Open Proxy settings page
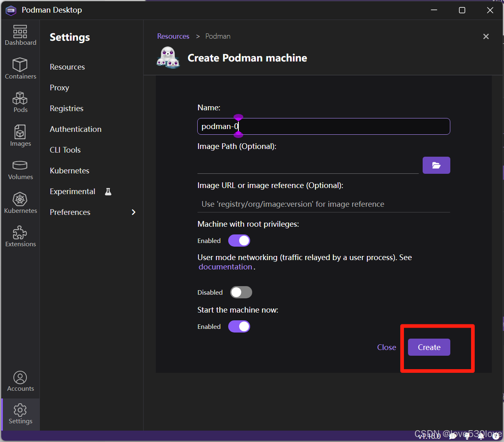The height and width of the screenshot is (442, 504). point(59,88)
